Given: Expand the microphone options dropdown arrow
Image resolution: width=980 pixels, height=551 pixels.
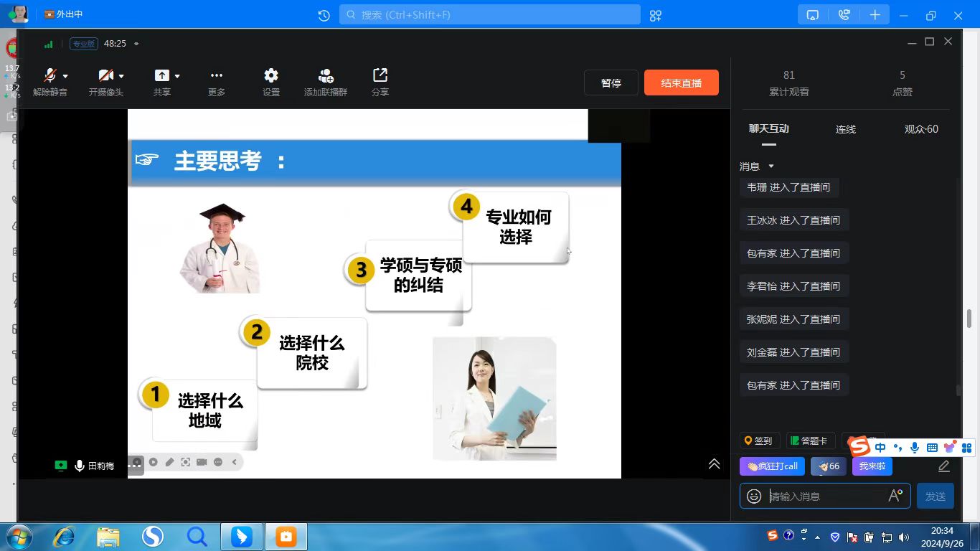Looking at the screenshot, I should [x=65, y=76].
